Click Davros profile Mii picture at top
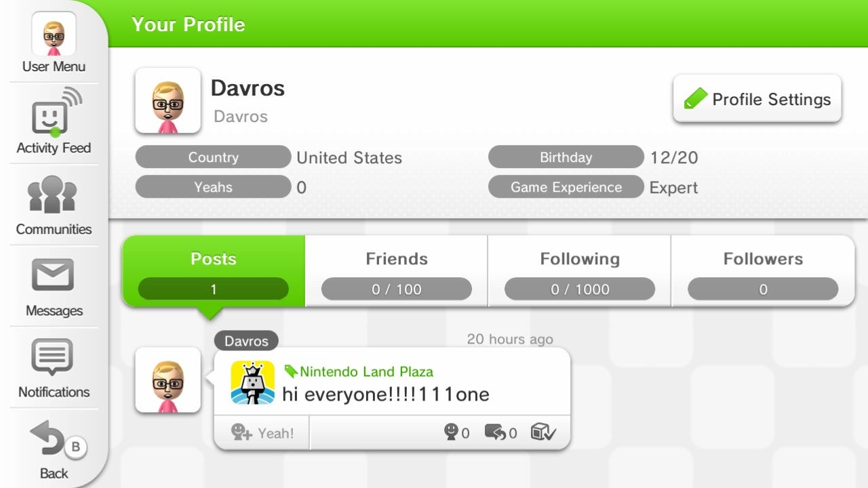 click(x=167, y=100)
